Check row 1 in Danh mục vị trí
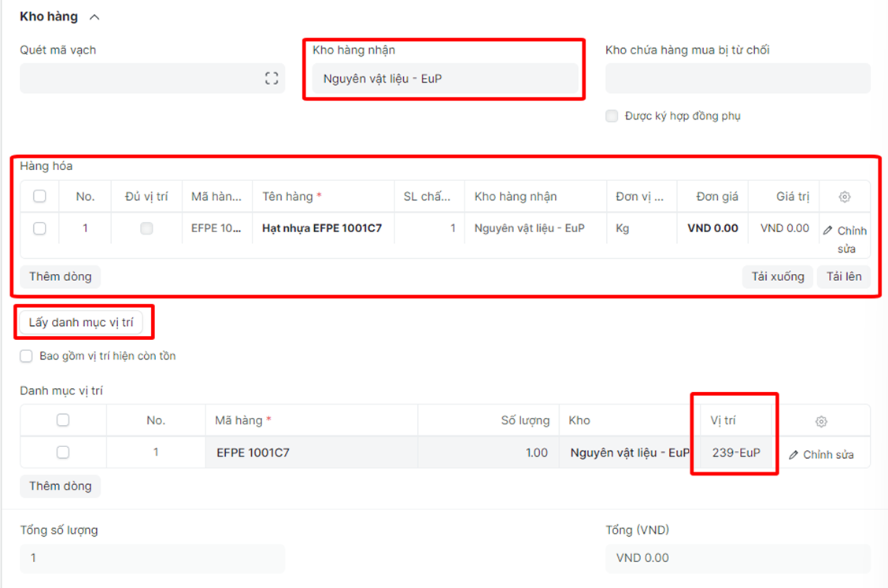The height and width of the screenshot is (588, 888). coord(63,453)
